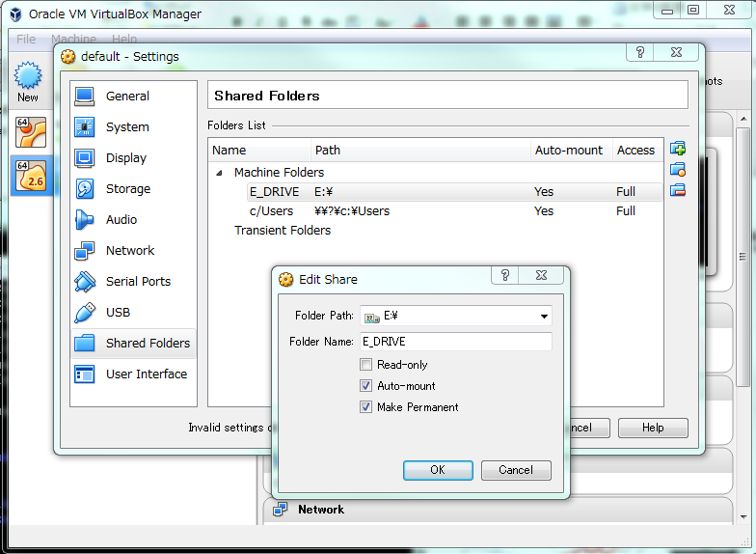Image resolution: width=756 pixels, height=554 pixels.
Task: Open the File menu
Action: tap(26, 39)
